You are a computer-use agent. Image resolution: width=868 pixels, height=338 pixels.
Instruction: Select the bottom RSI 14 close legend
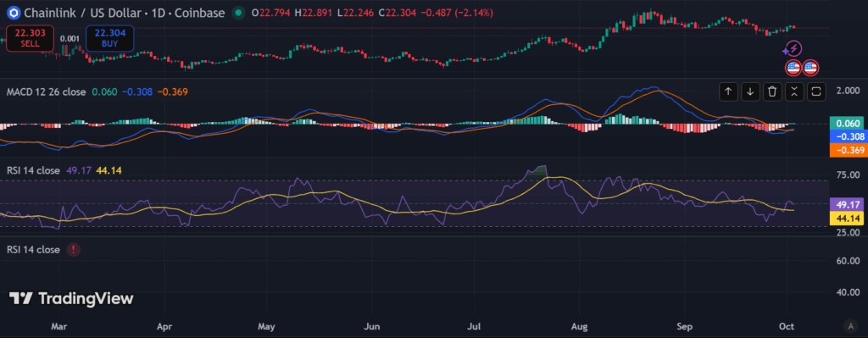click(33, 250)
